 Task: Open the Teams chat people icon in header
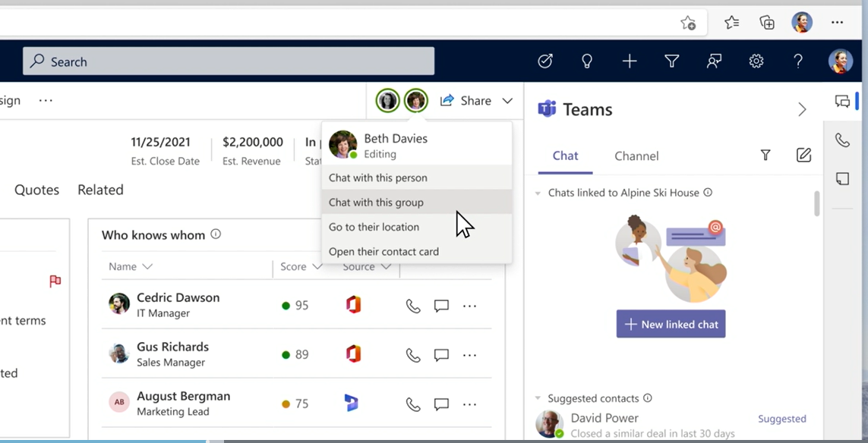coord(714,61)
